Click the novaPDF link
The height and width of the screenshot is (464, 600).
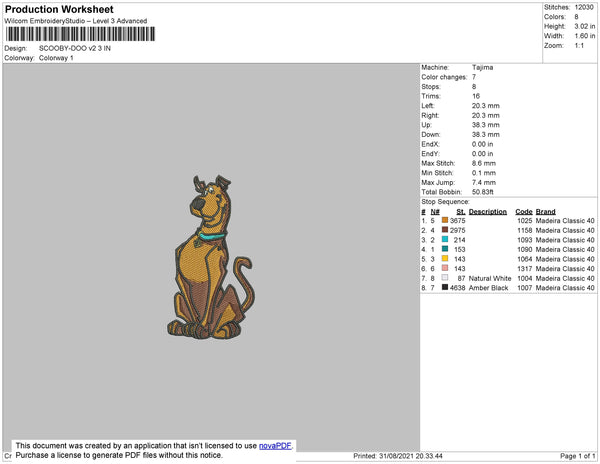tap(275, 446)
